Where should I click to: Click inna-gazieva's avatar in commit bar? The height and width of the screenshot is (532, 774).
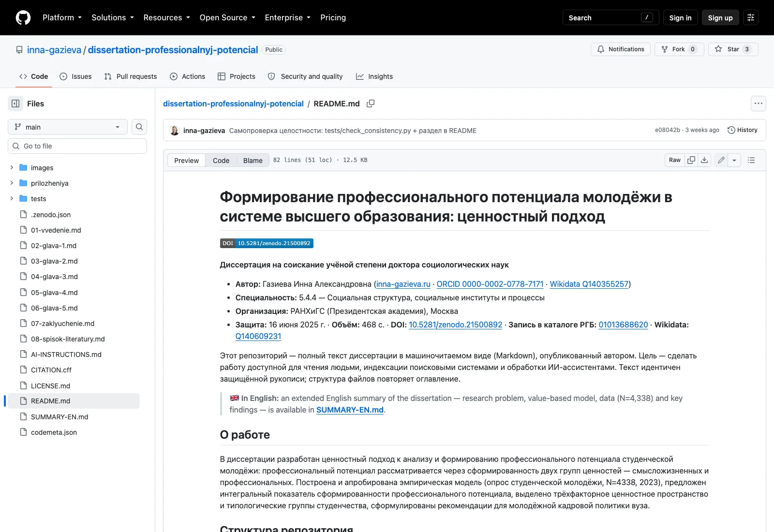(175, 131)
